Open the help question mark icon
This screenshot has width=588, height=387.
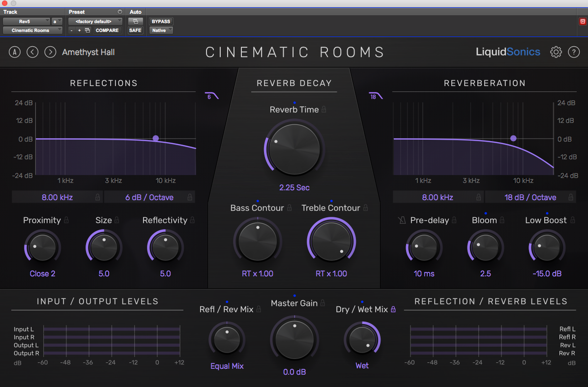(574, 52)
